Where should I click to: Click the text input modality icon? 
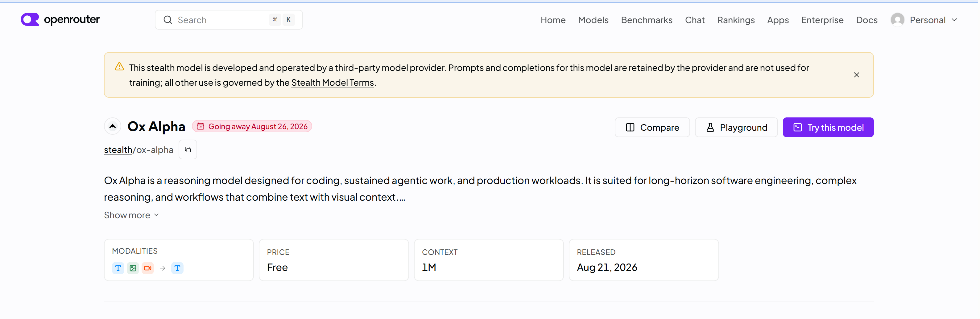point(118,268)
